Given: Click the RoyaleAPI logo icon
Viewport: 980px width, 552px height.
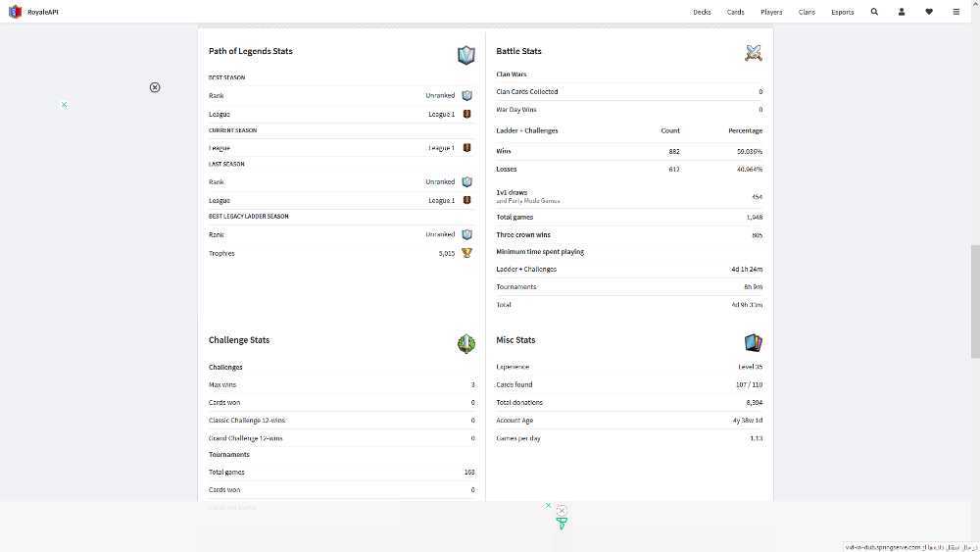Looking at the screenshot, I should [x=15, y=11].
